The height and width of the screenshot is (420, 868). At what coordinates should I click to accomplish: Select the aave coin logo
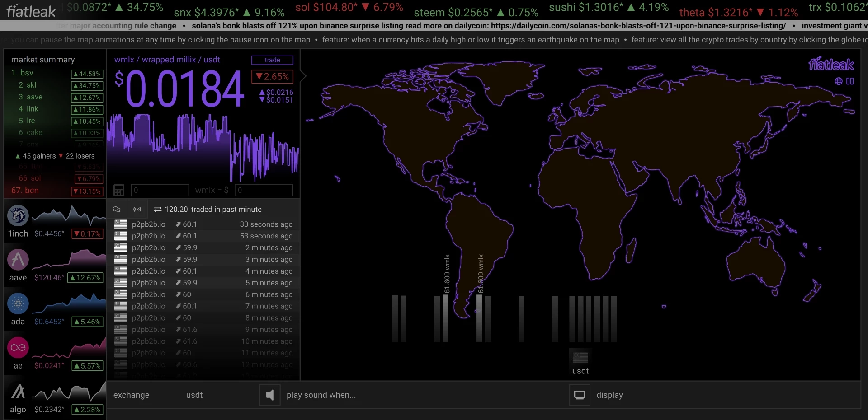[x=18, y=260]
